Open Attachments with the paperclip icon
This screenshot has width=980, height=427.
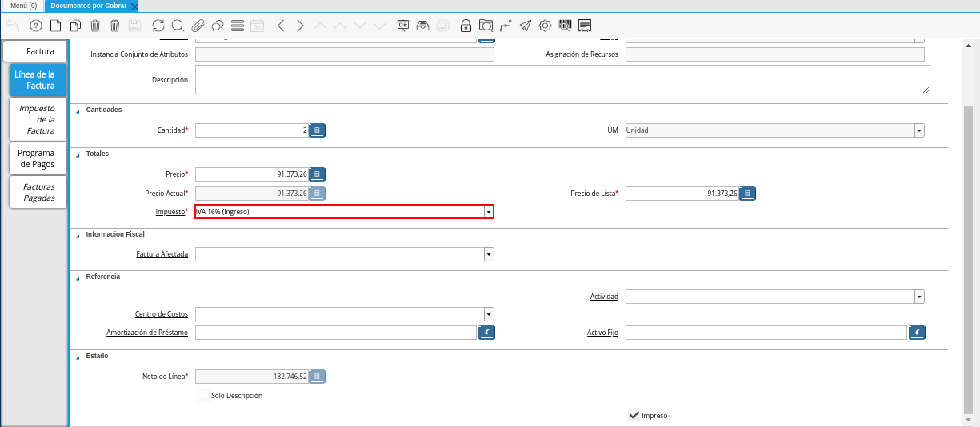tap(198, 26)
